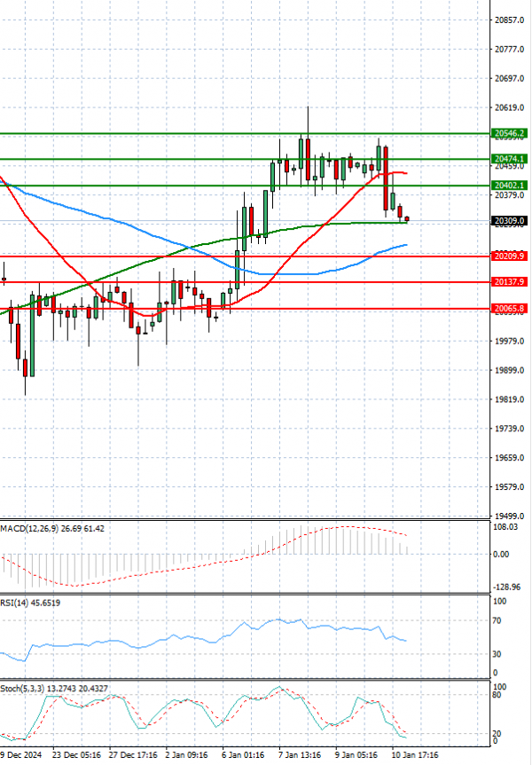Select the 19739.0 price scale value
This screenshot has height=765, width=532.
(509, 429)
